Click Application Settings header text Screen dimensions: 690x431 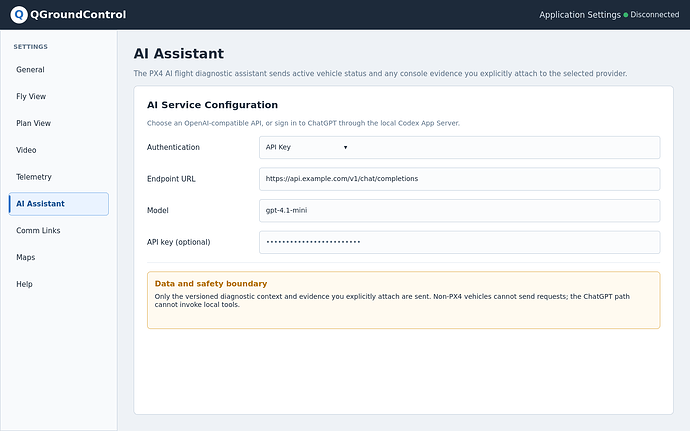580,15
